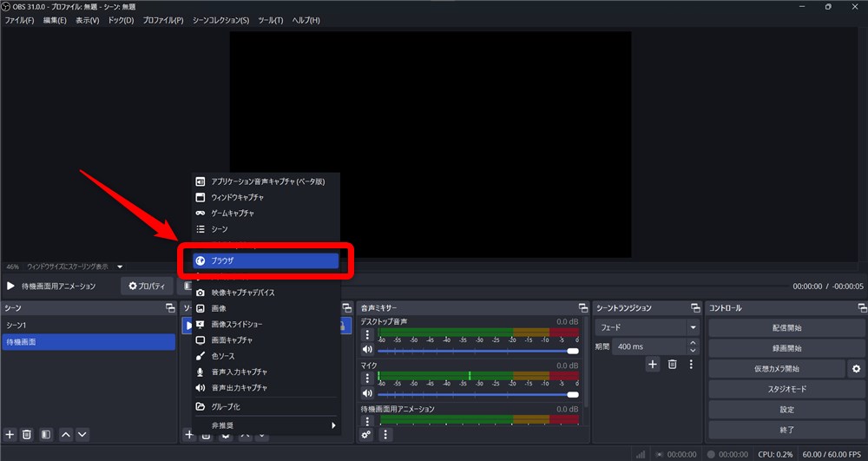
Task: Select 音声出力キャプチャ entry
Action: point(266,388)
